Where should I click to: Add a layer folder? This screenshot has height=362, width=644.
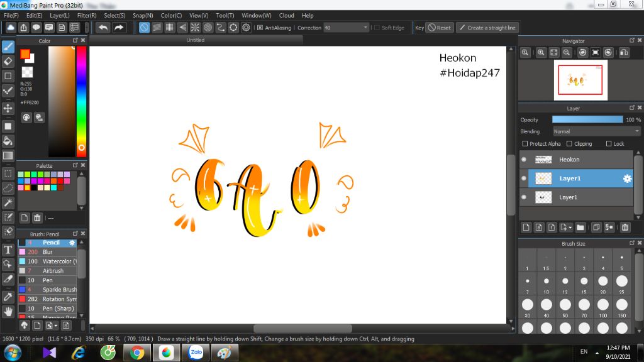(580, 228)
